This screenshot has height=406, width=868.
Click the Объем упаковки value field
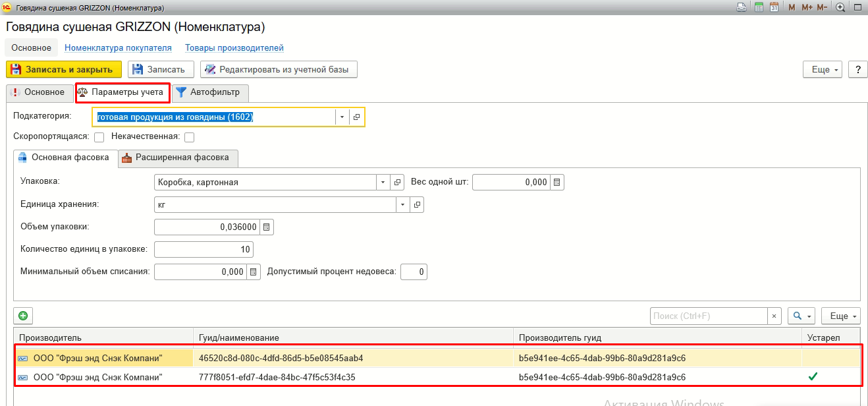pos(207,227)
